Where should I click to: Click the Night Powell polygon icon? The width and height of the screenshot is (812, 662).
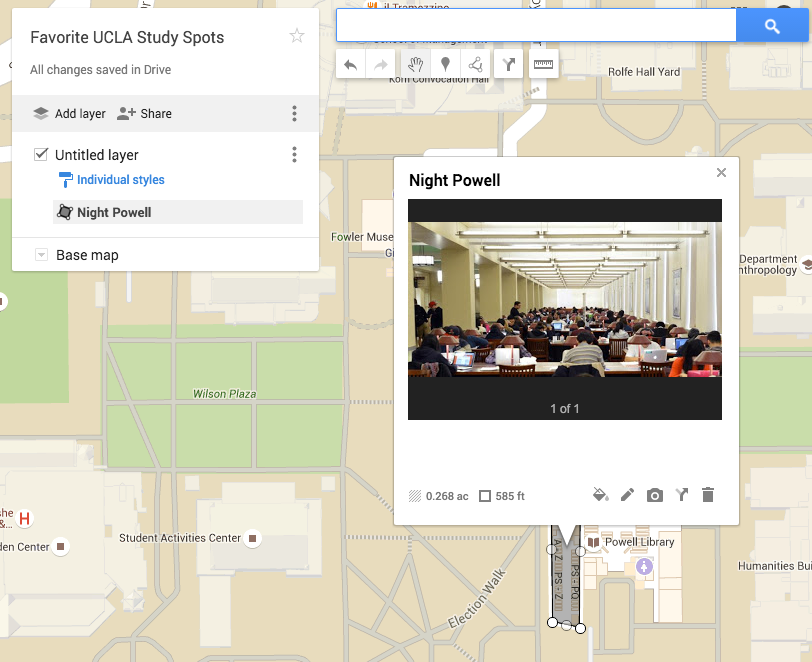[x=65, y=212]
